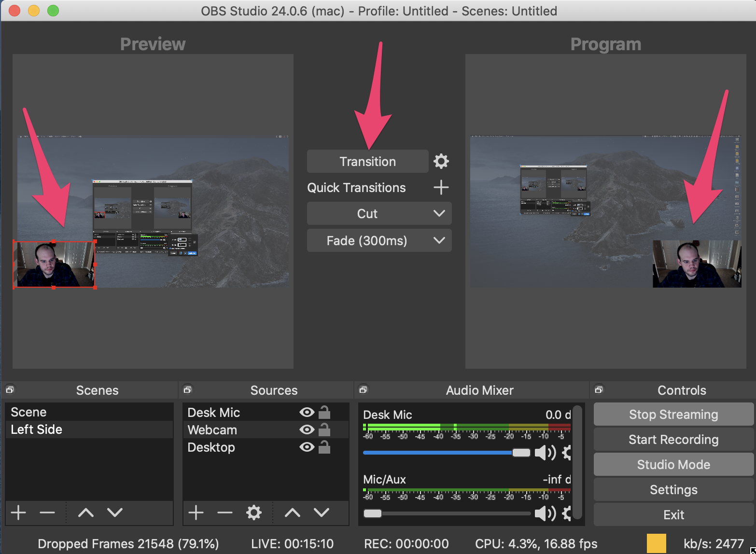Add a new scene with plus button
Image resolution: width=756 pixels, height=554 pixels.
click(x=18, y=512)
